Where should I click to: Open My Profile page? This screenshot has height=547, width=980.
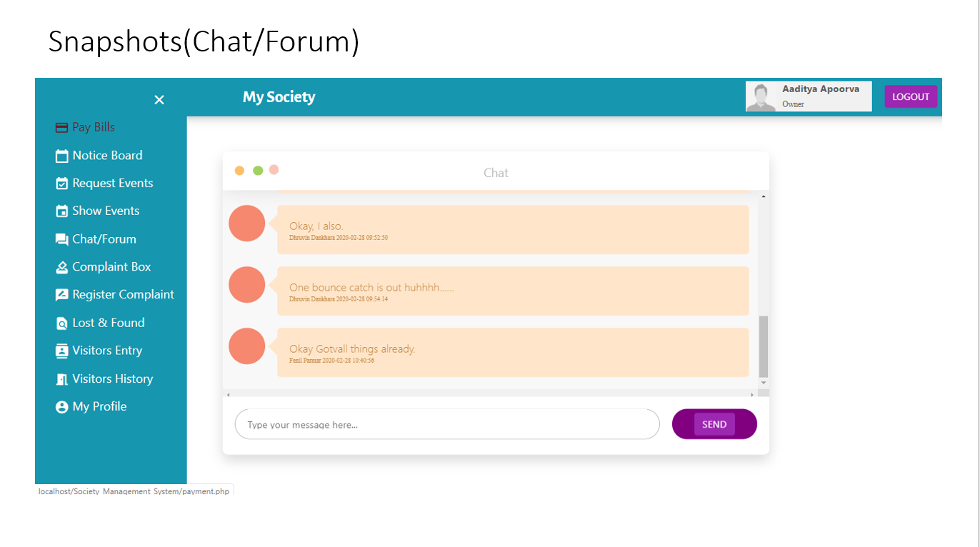[x=99, y=406]
